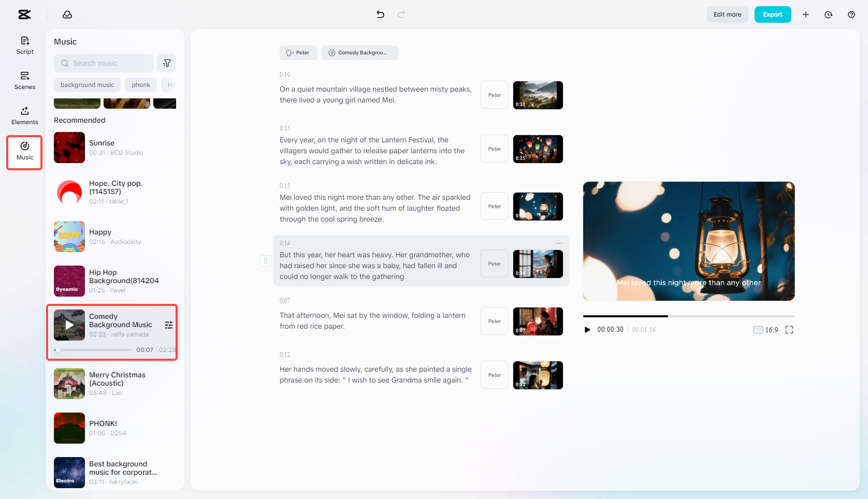The width and height of the screenshot is (868, 499).
Task: Open the Comedy Background music chip
Action: click(359, 52)
